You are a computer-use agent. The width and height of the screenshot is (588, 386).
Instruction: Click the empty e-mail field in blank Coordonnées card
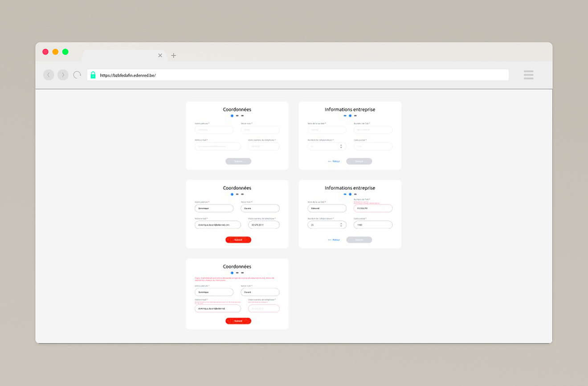(218, 146)
